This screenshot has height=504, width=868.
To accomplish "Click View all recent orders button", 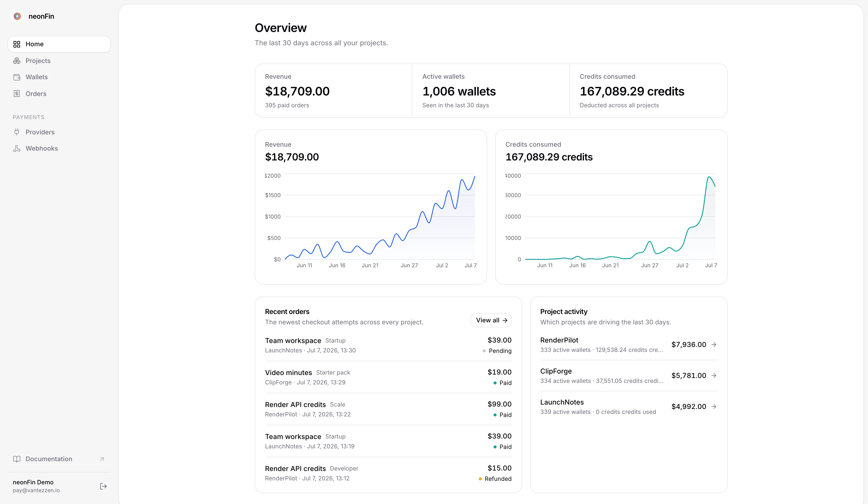I will [x=491, y=320].
